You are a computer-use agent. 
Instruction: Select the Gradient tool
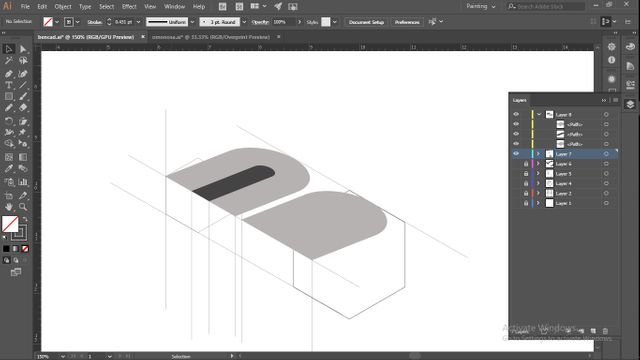point(23,157)
